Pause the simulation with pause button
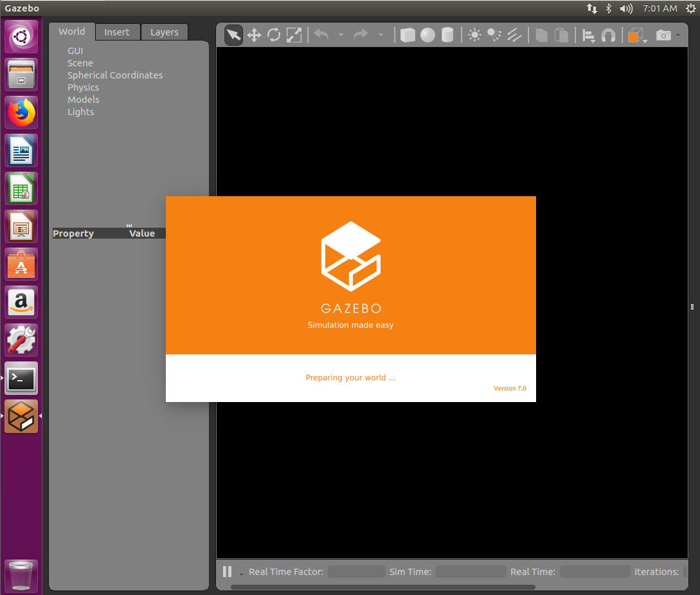 [x=228, y=571]
